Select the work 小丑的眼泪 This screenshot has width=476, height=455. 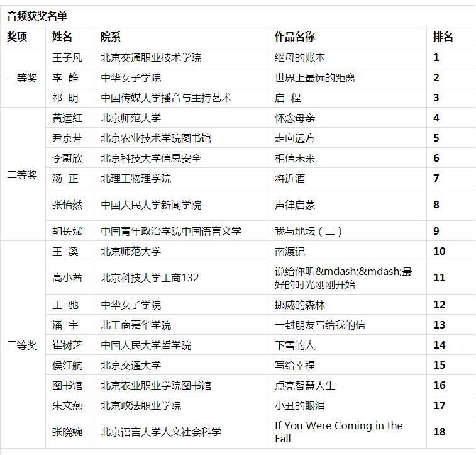(x=300, y=405)
